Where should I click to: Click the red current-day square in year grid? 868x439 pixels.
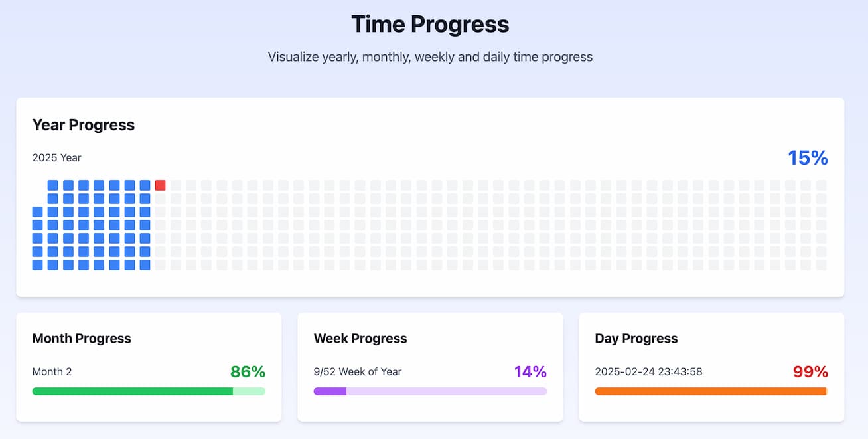[x=160, y=185]
